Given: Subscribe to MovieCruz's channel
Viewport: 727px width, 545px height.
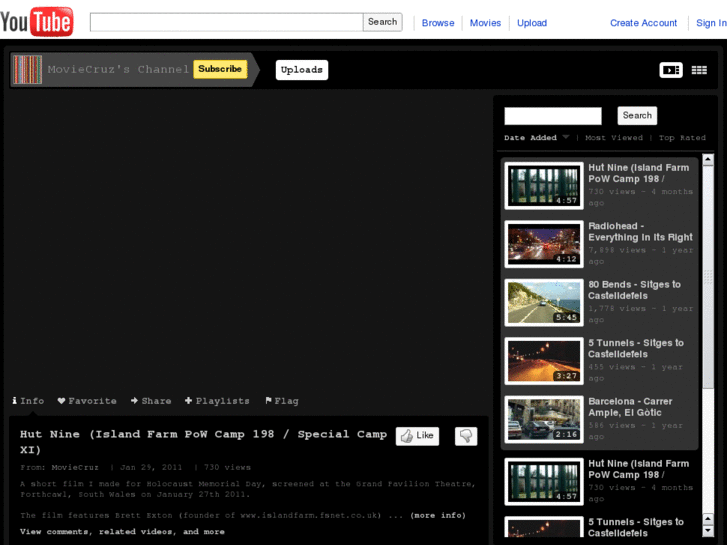Looking at the screenshot, I should [x=220, y=69].
